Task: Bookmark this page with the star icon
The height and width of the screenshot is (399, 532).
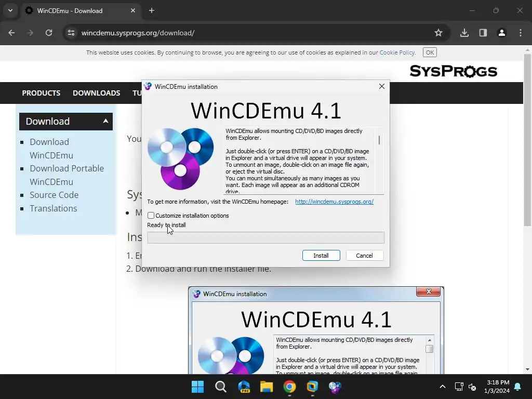Action: click(x=438, y=33)
